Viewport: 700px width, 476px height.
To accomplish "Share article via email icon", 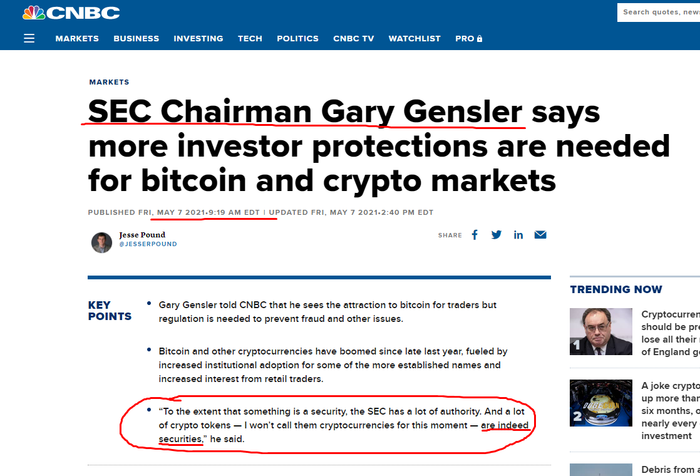I will click(540, 235).
